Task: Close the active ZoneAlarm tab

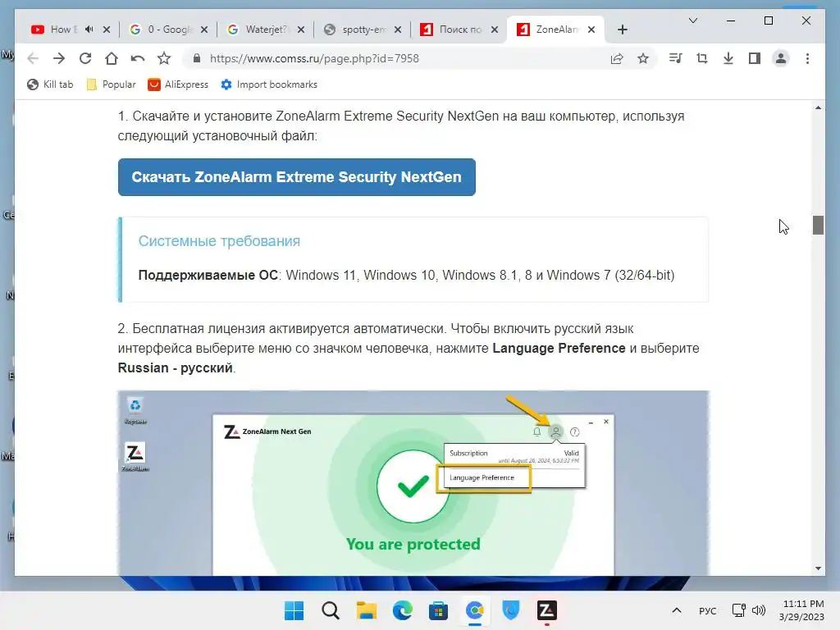Action: point(591,30)
